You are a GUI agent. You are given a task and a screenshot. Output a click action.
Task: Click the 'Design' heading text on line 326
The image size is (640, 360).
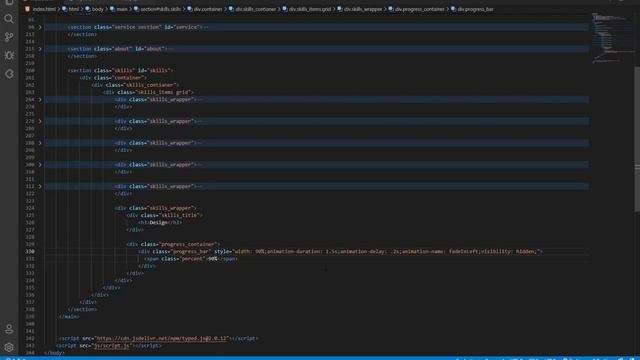[158, 222]
